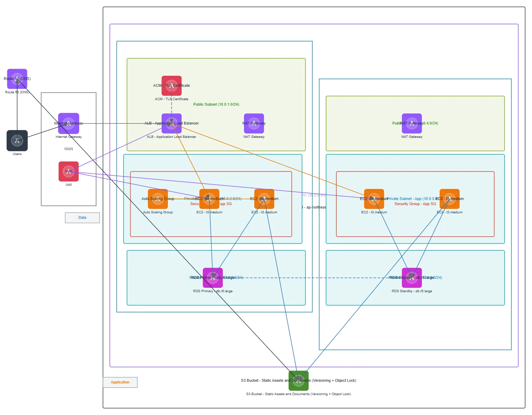Click the S3 Bucket caption below the icon
This screenshot has height=415, width=532.
point(299,394)
